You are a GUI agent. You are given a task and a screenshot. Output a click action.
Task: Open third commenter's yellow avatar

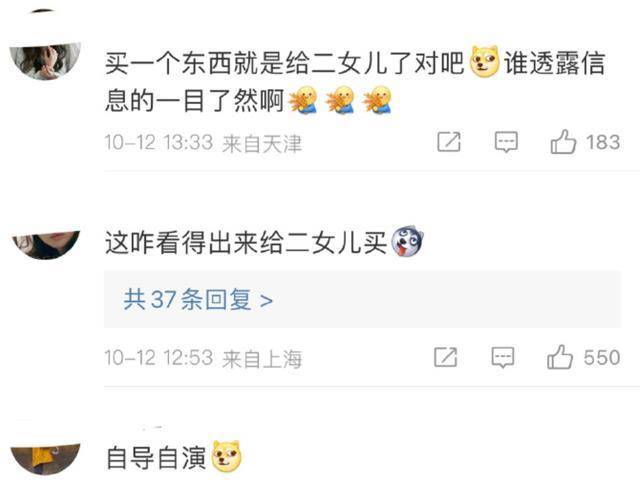pyautogui.click(x=45, y=459)
